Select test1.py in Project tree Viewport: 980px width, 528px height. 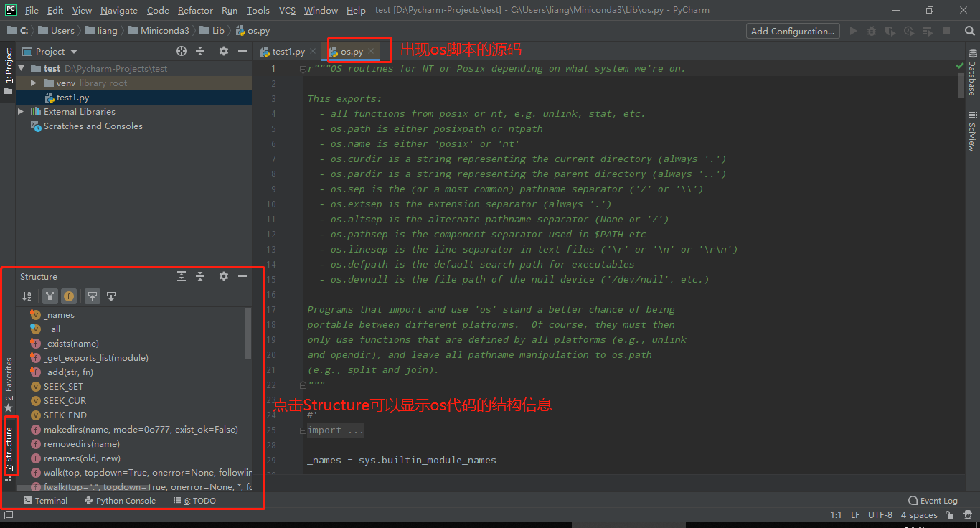[134, 97]
